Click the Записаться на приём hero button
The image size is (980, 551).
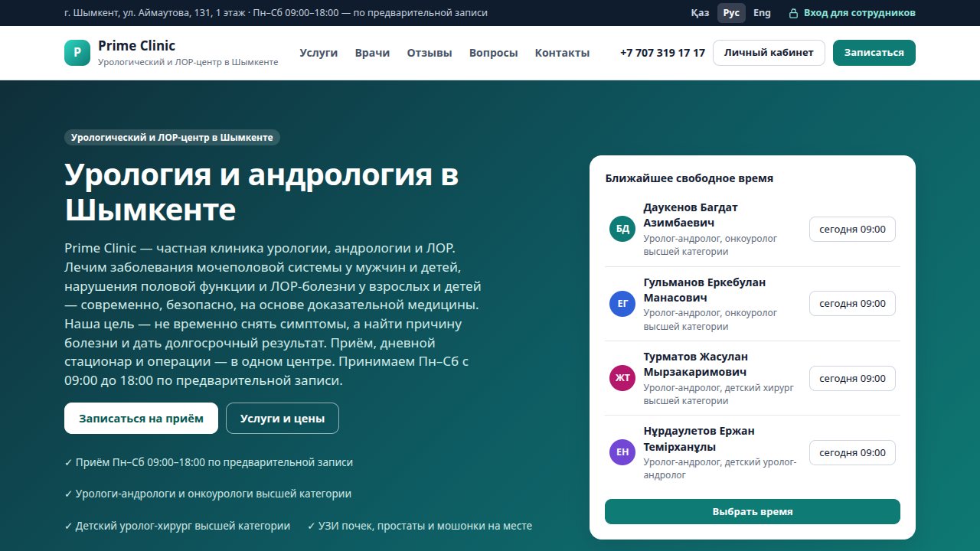141,419
